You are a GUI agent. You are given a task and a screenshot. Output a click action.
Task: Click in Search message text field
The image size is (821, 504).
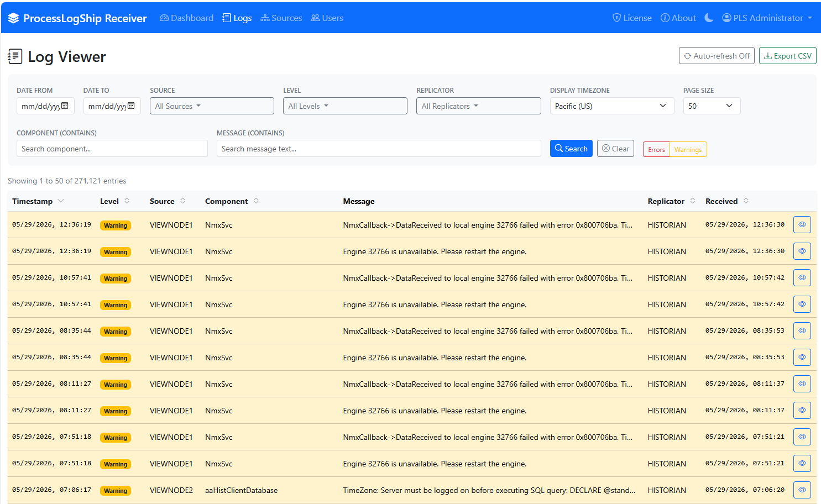tap(379, 149)
